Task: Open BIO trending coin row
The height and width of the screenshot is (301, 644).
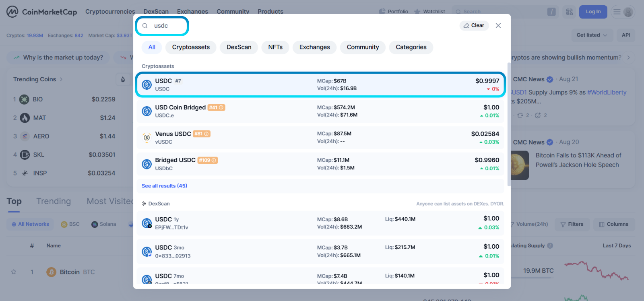Action: (x=64, y=99)
